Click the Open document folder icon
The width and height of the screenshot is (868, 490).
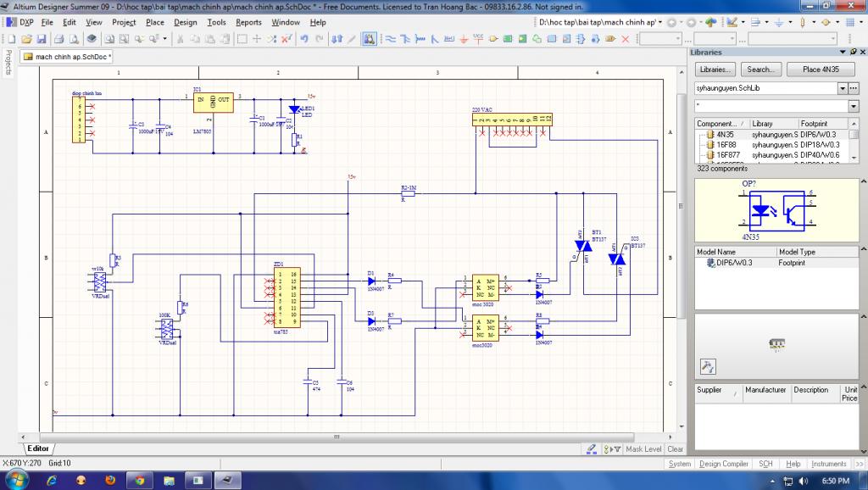tap(26, 39)
